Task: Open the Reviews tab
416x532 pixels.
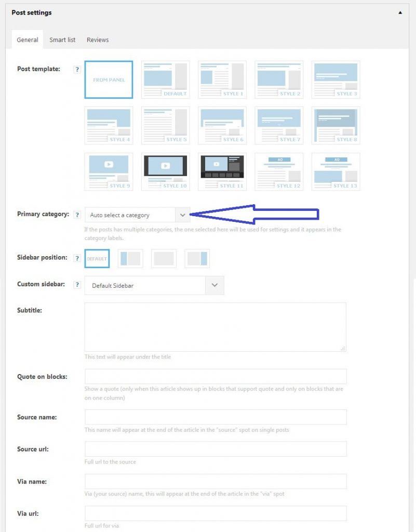Action: (98, 40)
